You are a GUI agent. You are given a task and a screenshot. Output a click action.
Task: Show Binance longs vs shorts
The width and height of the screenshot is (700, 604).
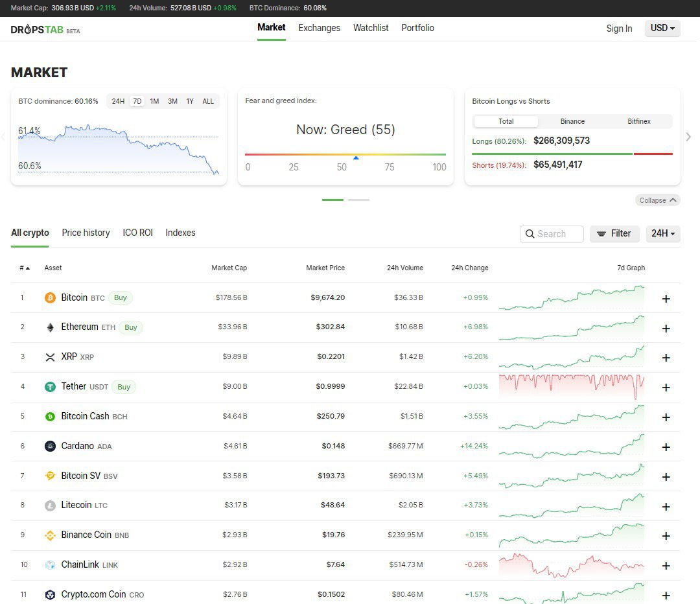[572, 121]
